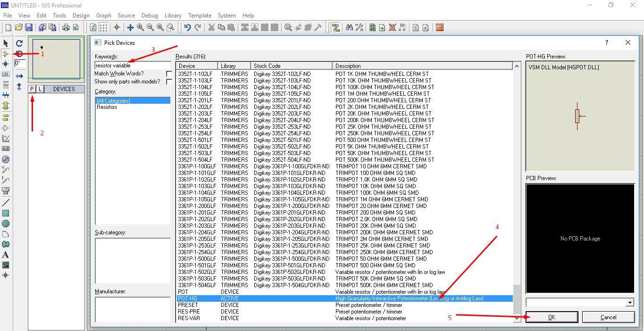Click the Print icon in toolbar
Viewport: 644px width, 331px height.
pos(66,27)
